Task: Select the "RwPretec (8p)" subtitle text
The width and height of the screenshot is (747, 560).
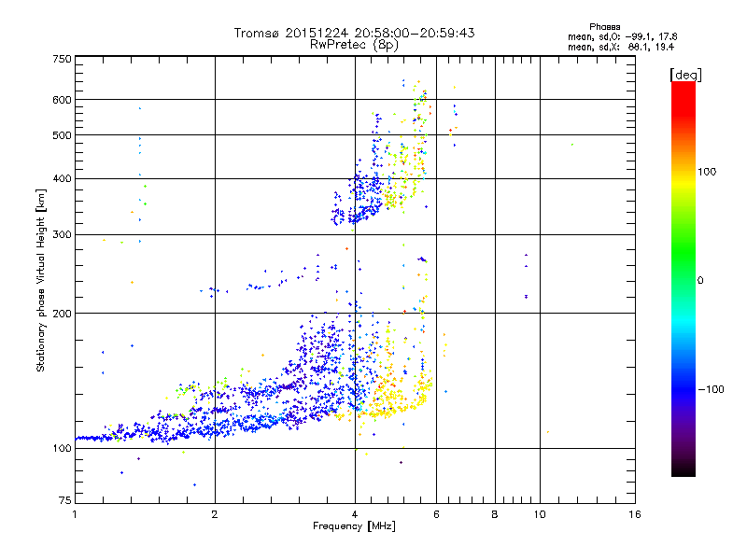Action: click(354, 45)
